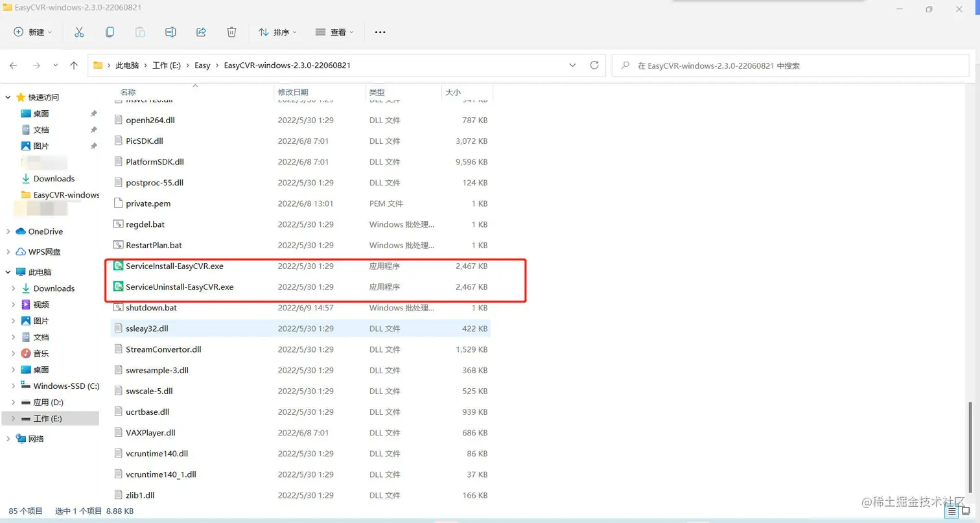Viewport: 980px width, 523px height.
Task: Click 工作 (E:) in the breadcrumb path
Action: 167,65
